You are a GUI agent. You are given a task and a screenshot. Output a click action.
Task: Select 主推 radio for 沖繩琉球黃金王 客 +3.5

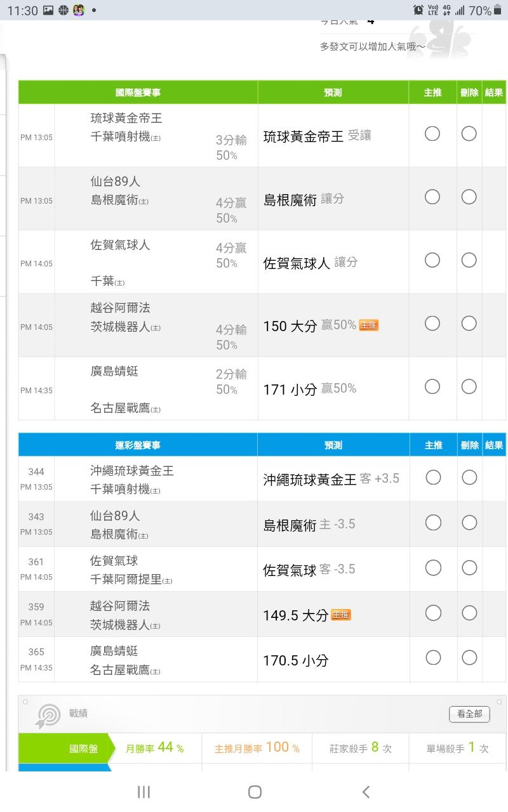pos(433,477)
